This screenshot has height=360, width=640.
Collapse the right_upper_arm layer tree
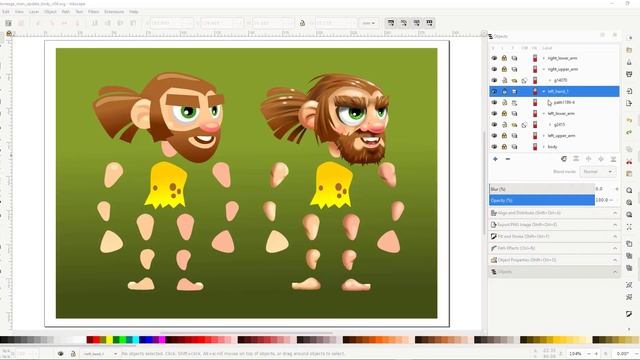pos(544,69)
